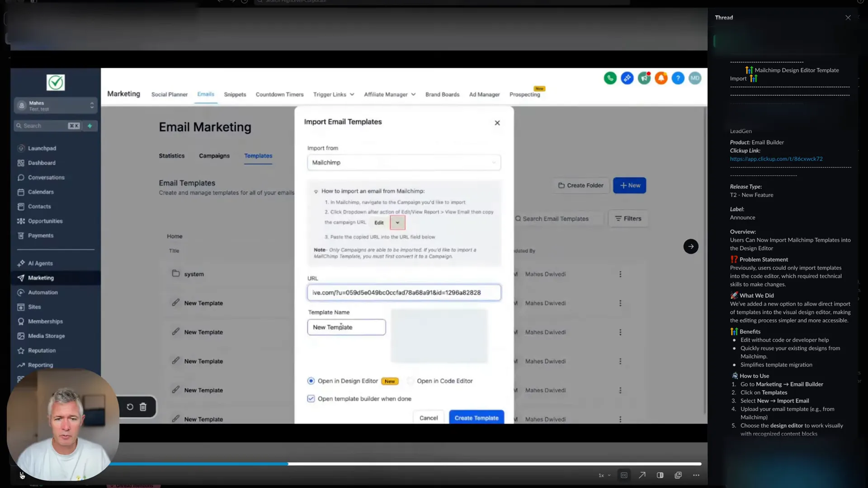Open the ClickUp link in thread

(x=776, y=159)
